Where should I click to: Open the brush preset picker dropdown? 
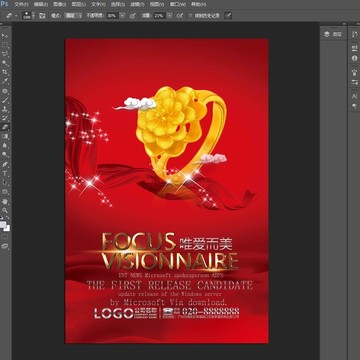(28, 15)
